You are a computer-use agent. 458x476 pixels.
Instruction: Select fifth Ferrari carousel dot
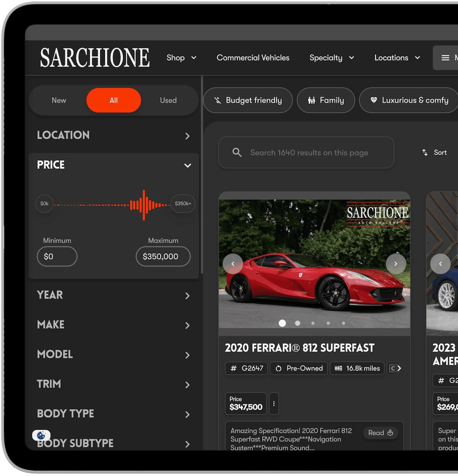click(343, 323)
